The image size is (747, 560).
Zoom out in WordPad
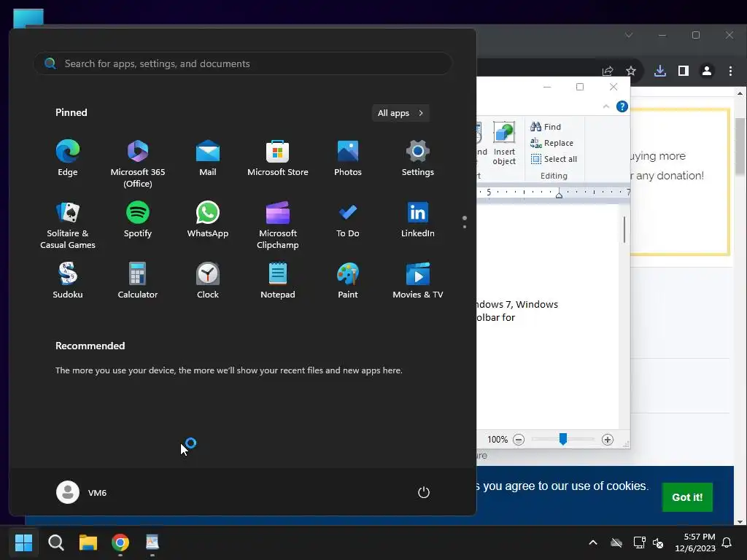pyautogui.click(x=519, y=440)
